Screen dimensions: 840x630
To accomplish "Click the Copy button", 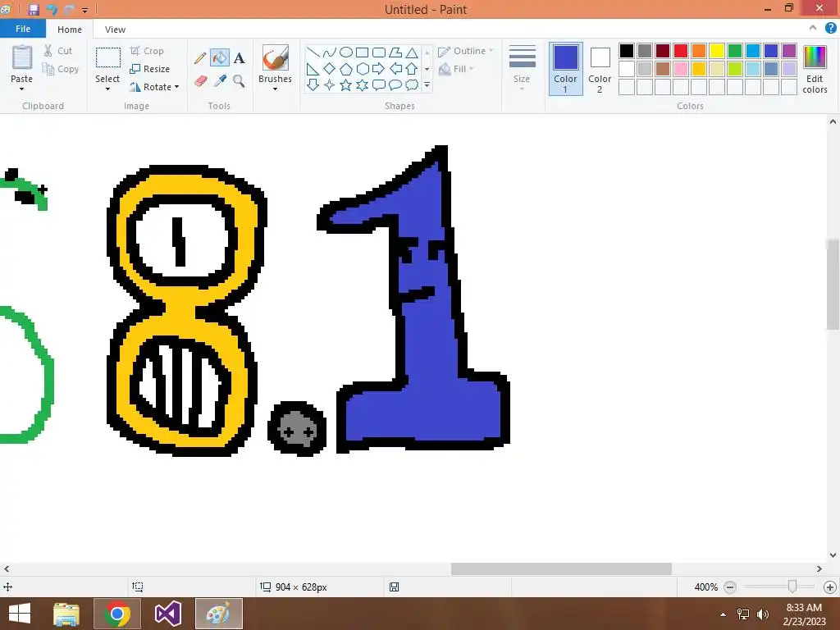I will point(61,69).
